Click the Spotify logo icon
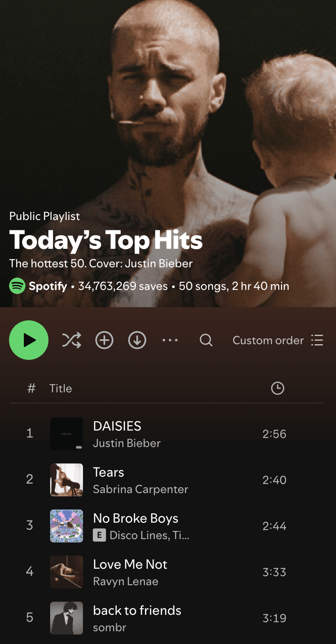 pos(17,286)
